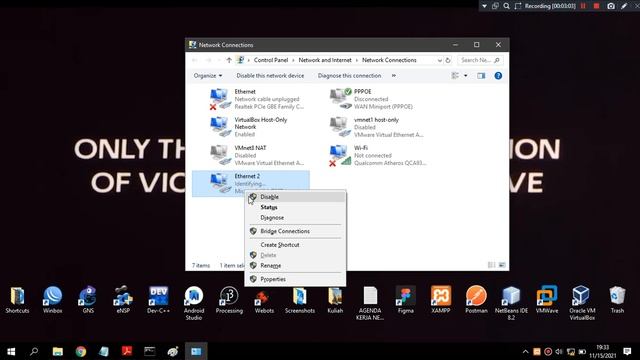Refresh the Network Connections view
This screenshot has width=640, height=360.
pos(448,60)
